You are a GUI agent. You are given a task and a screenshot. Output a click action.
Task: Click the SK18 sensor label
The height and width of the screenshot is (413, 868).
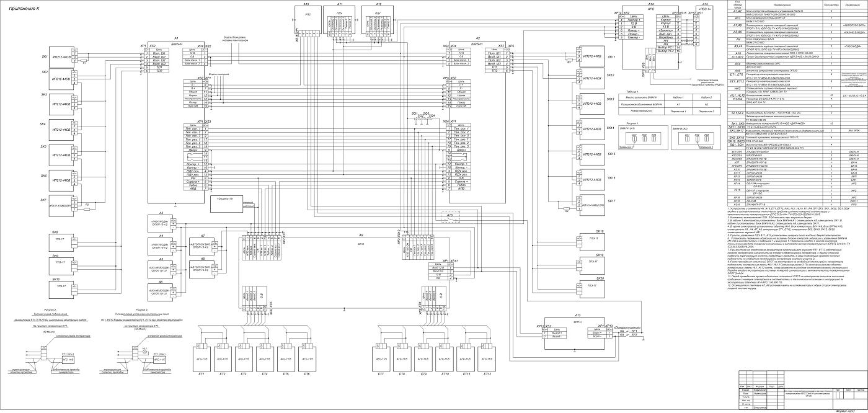point(600,231)
